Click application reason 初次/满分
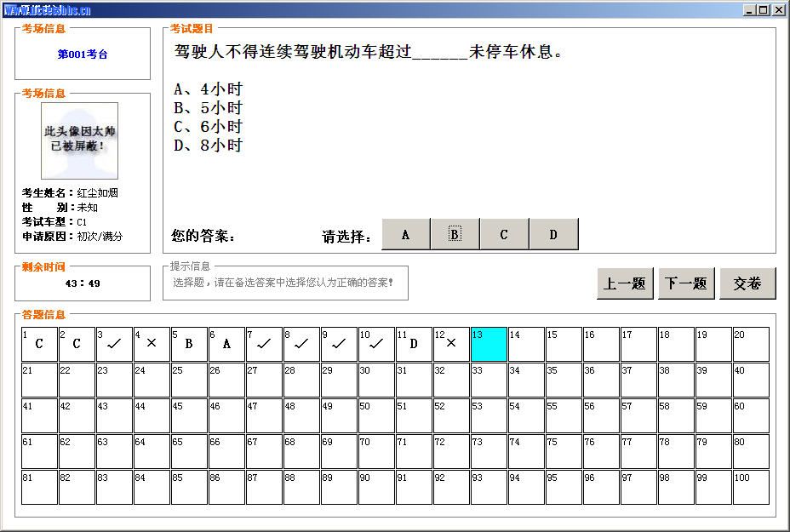Screen dimensions: 790x532 pyautogui.click(x=100, y=237)
